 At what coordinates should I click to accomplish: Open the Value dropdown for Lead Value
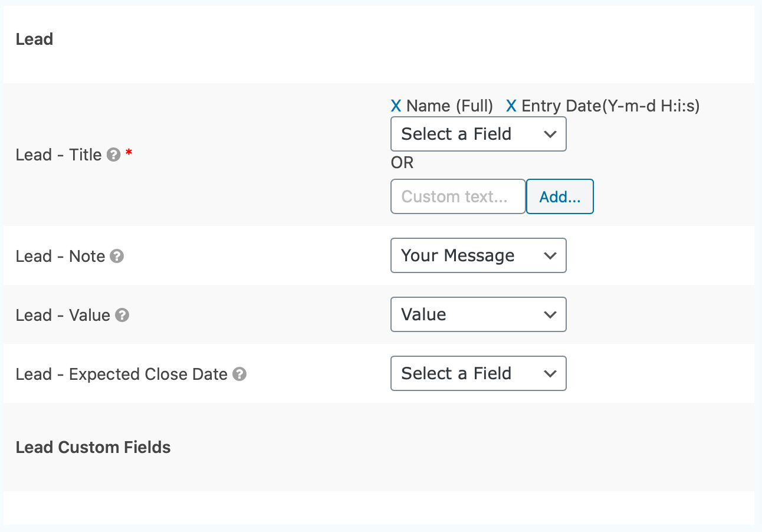pyautogui.click(x=478, y=314)
